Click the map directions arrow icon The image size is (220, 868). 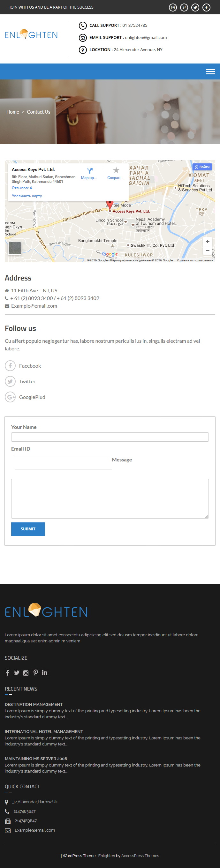89,170
